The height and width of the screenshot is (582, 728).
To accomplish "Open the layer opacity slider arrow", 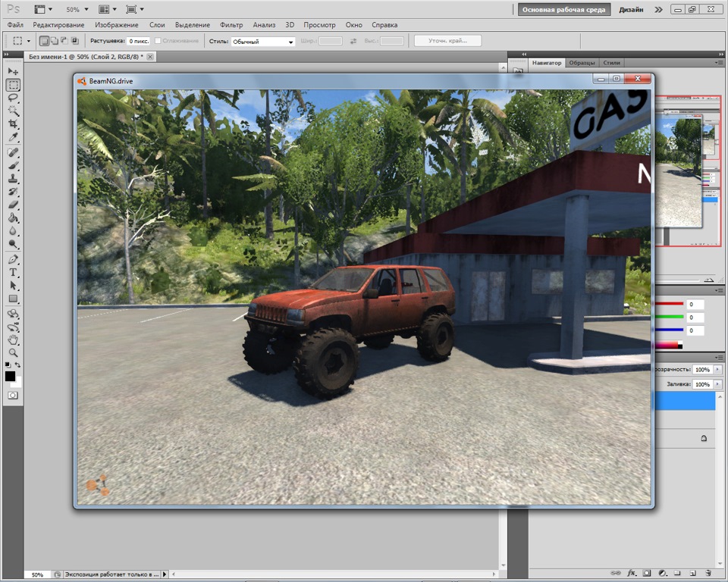I will coord(718,370).
